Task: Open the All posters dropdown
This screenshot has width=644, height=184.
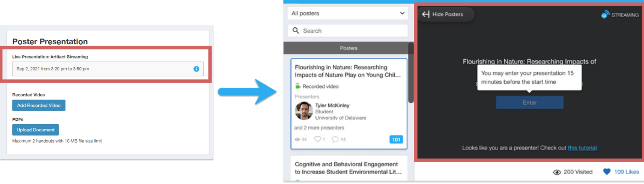Action: pos(347,13)
